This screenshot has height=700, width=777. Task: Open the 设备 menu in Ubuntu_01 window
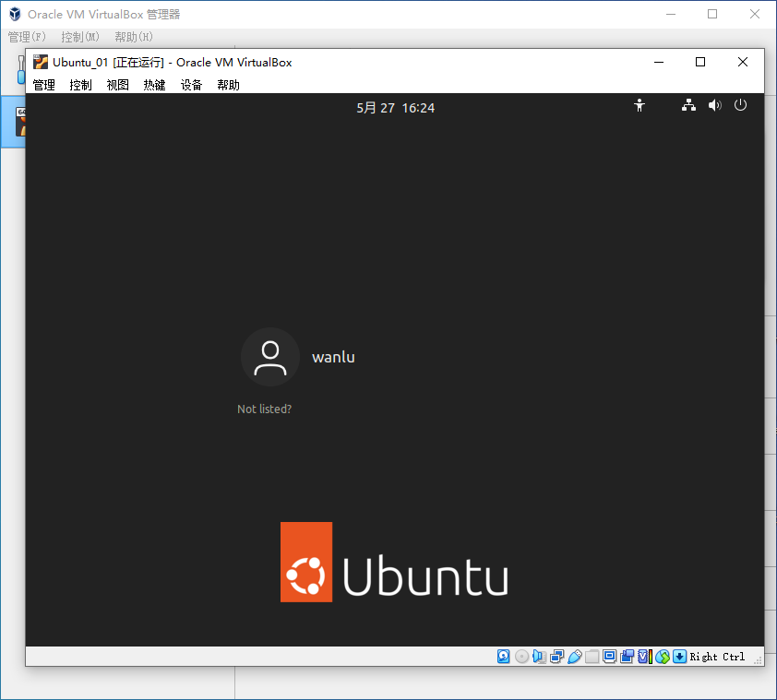coord(191,85)
